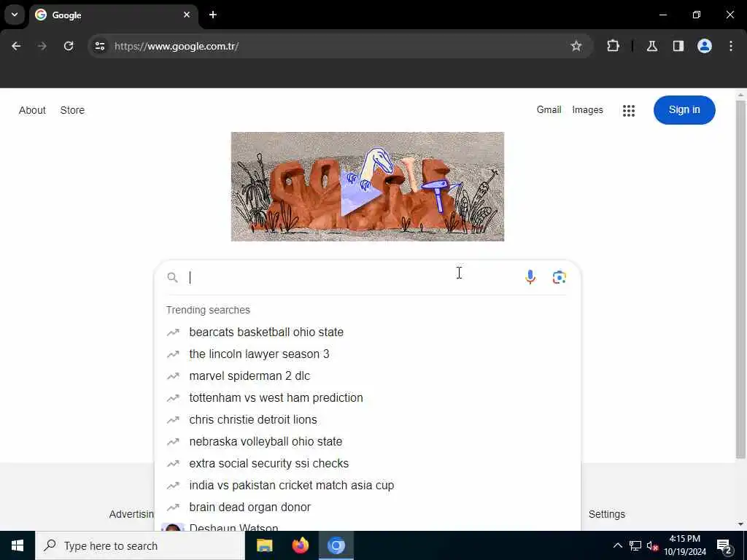Open the Store link
Screen dimensions: 747x560
click(x=72, y=110)
